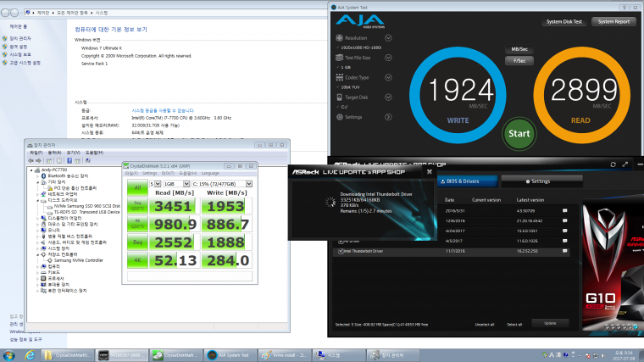The height and width of the screenshot is (362, 644).
Task: Open Device Manager sidebar link in System window
Action: click(20, 39)
